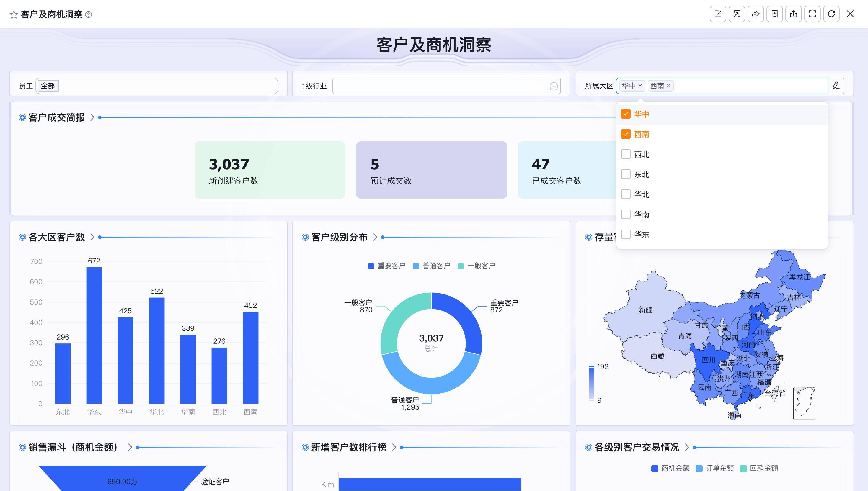Click the 各大区客户数 section bullet icon

pyautogui.click(x=22, y=238)
